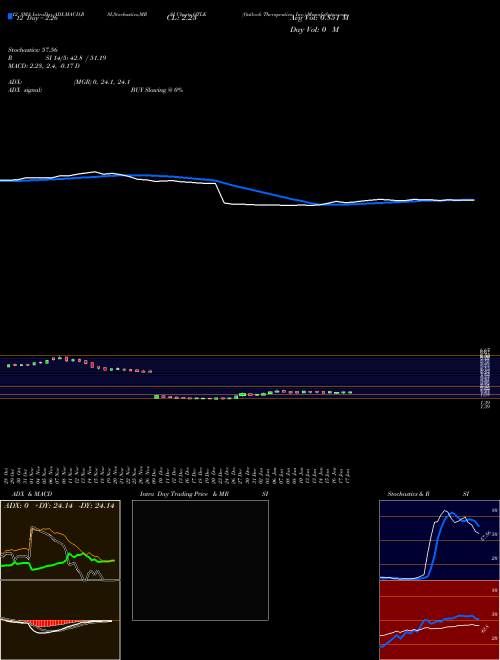Click the 'Day Vol: 0 M' label
500x660 pixels.
tap(314, 29)
